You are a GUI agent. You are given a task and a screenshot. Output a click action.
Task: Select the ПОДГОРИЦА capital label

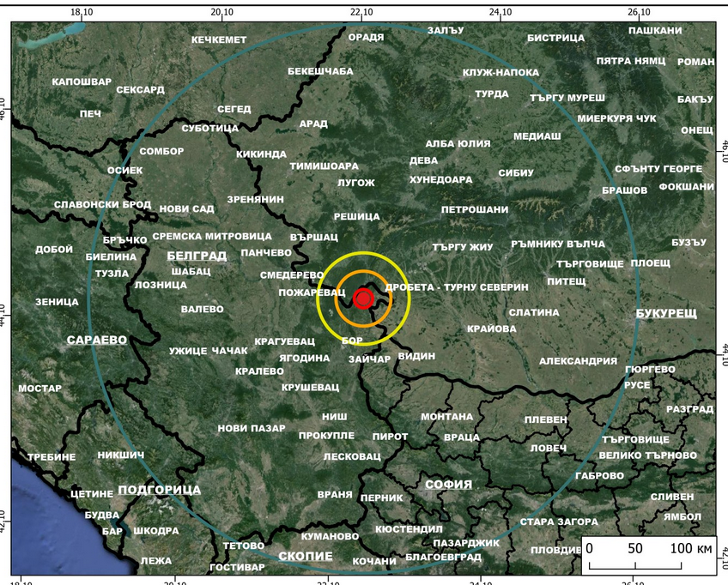[x=159, y=490]
